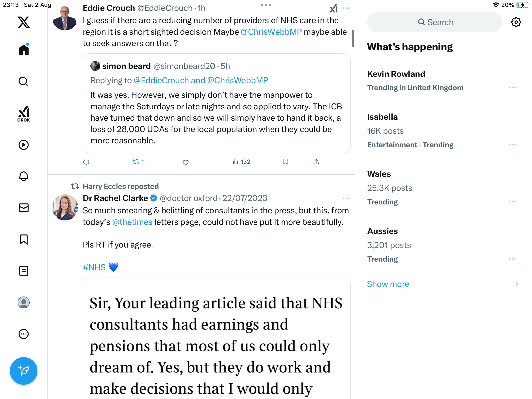Click the compose new post button
The height and width of the screenshot is (399, 532).
[24, 371]
